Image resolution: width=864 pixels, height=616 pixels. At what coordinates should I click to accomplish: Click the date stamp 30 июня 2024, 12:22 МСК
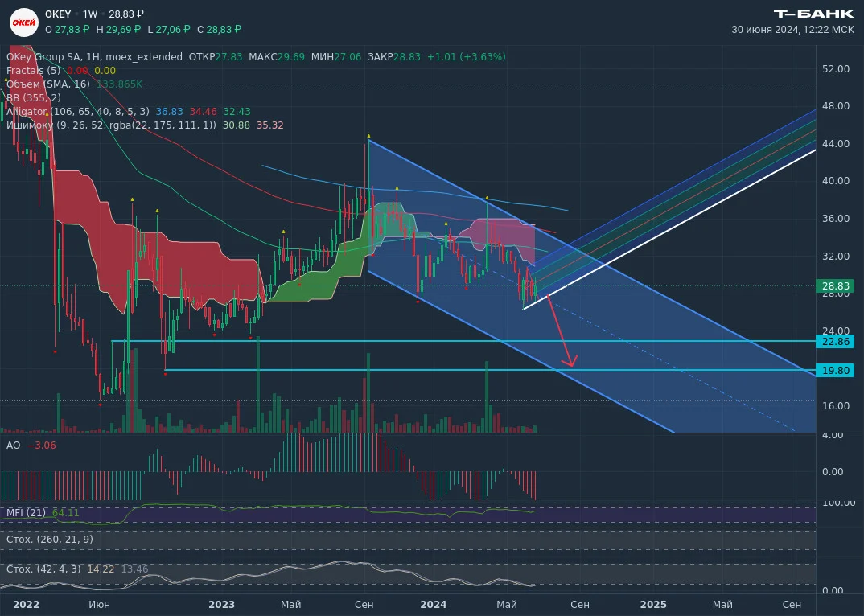(793, 30)
